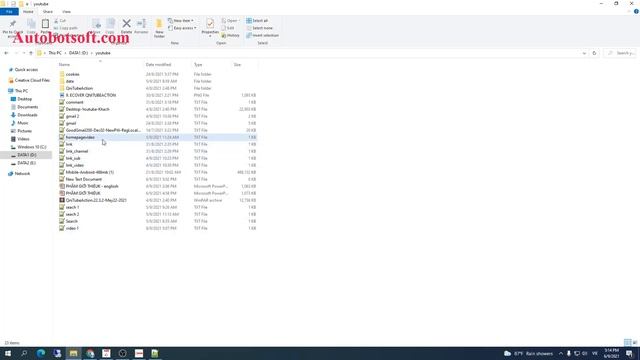The height and width of the screenshot is (360, 640).
Task: Click the Copy to icon
Action: [x=110, y=26]
